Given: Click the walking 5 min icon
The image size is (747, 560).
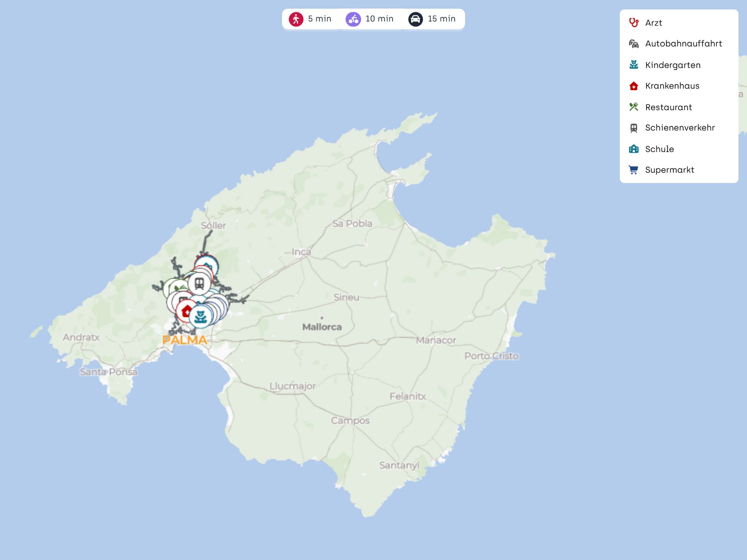Looking at the screenshot, I should pyautogui.click(x=296, y=19).
